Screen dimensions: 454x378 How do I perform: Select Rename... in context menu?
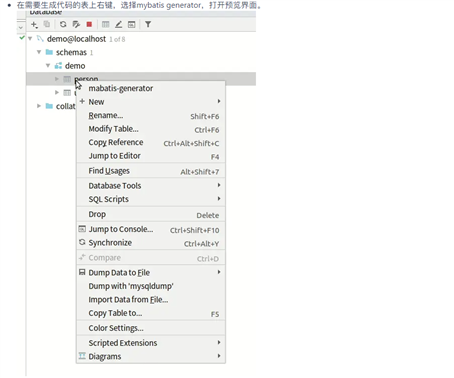(x=151, y=115)
